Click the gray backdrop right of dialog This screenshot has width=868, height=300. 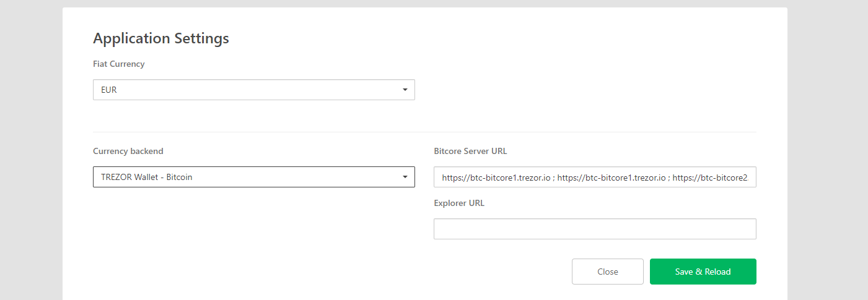[828, 150]
